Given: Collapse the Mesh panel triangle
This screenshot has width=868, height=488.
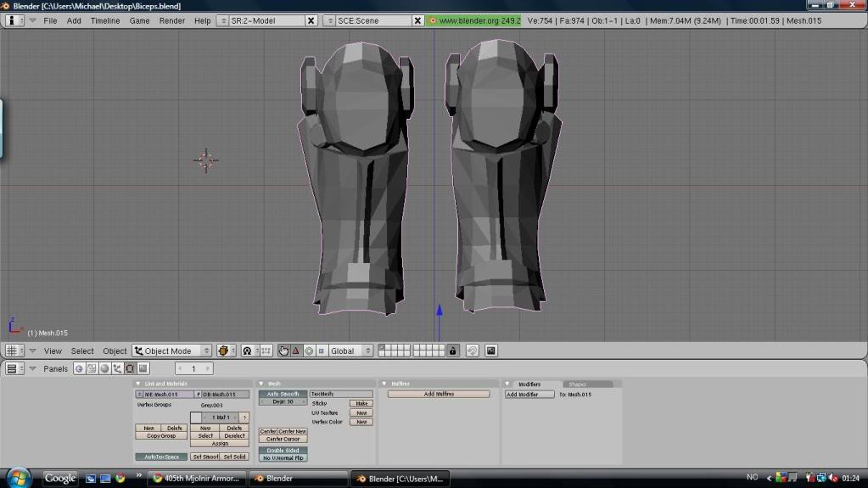Looking at the screenshot, I should [x=261, y=384].
